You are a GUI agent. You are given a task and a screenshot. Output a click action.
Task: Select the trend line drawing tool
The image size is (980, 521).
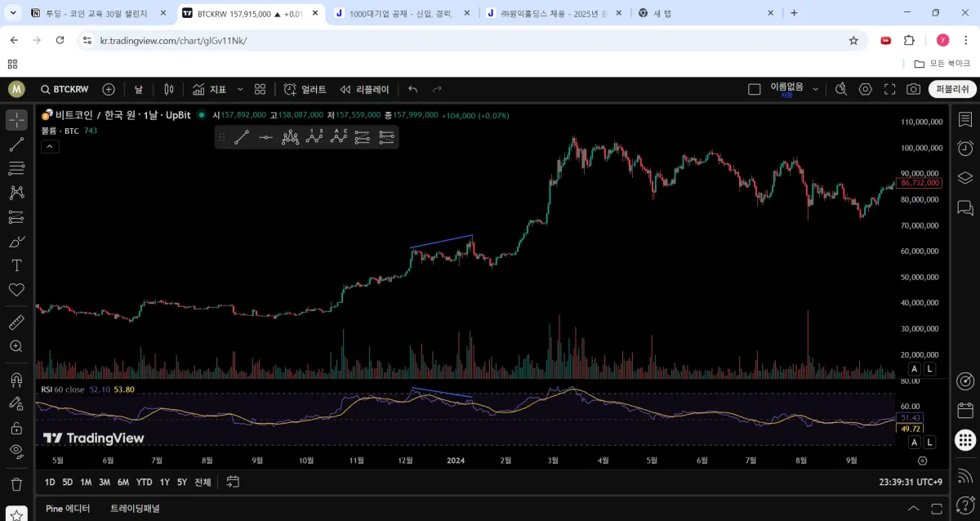pos(16,145)
